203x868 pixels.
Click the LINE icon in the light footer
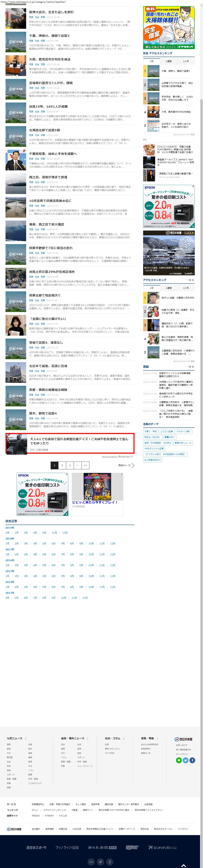tap(179, 760)
